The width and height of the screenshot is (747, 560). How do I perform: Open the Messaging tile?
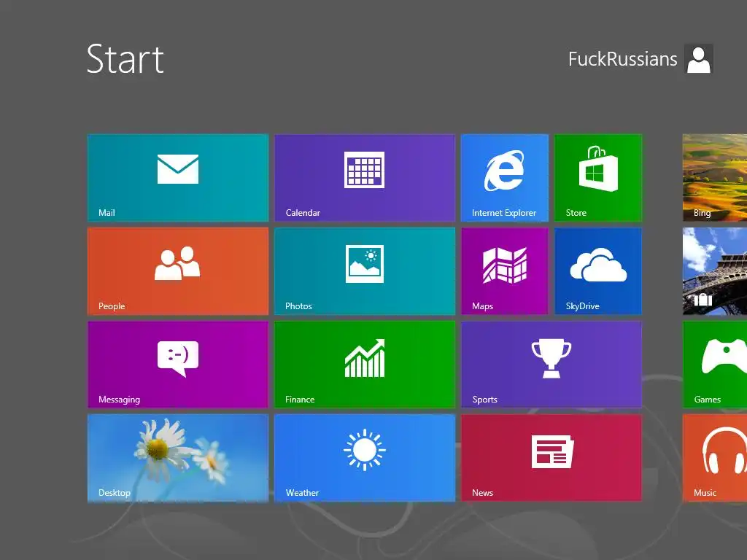pos(178,365)
